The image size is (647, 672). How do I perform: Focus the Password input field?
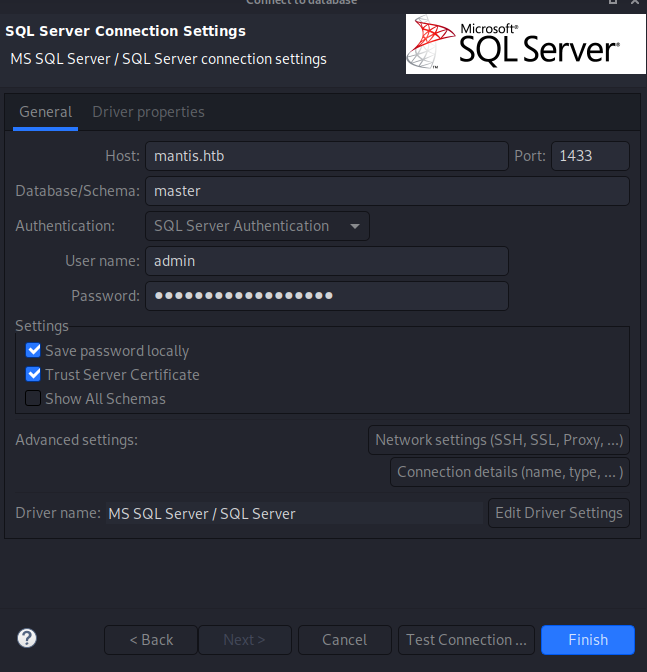click(326, 296)
